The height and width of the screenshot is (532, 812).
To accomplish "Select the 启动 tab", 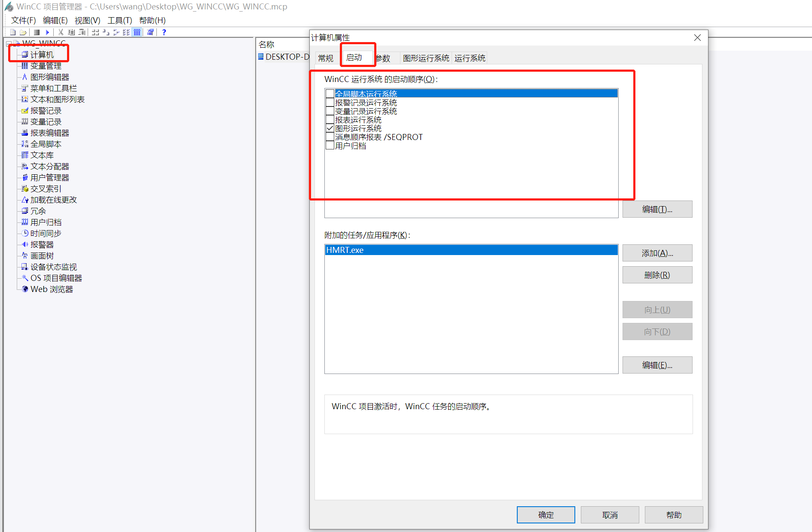I will pyautogui.click(x=354, y=57).
